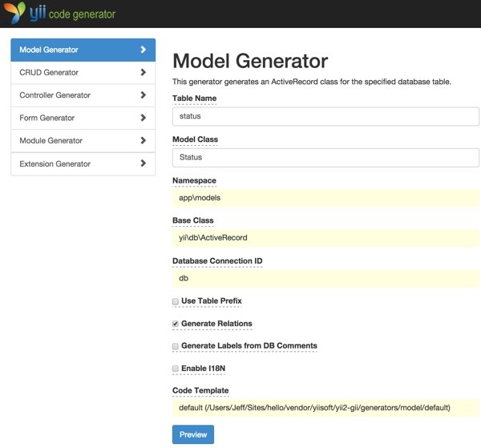Expand the Base Class sticky field
Viewport: 481px width, 448px height.
tap(325, 238)
